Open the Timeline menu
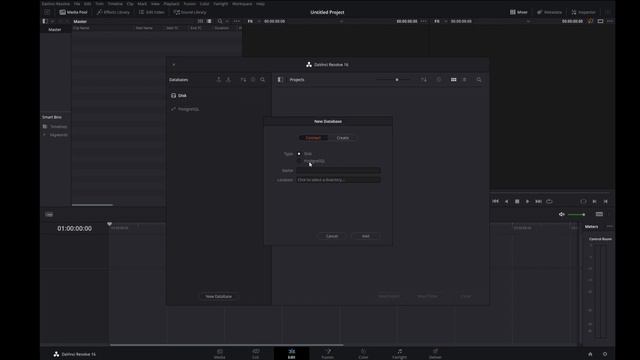Viewport: 640px width, 360px height. [115, 4]
